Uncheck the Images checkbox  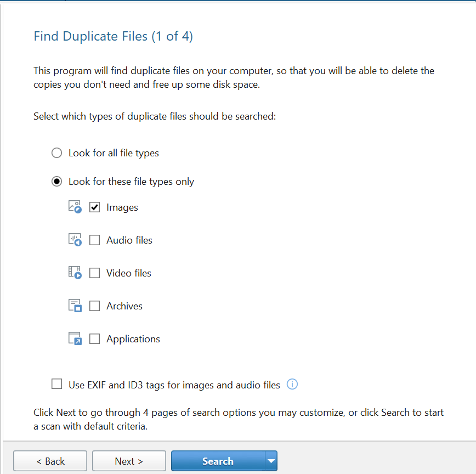94,207
